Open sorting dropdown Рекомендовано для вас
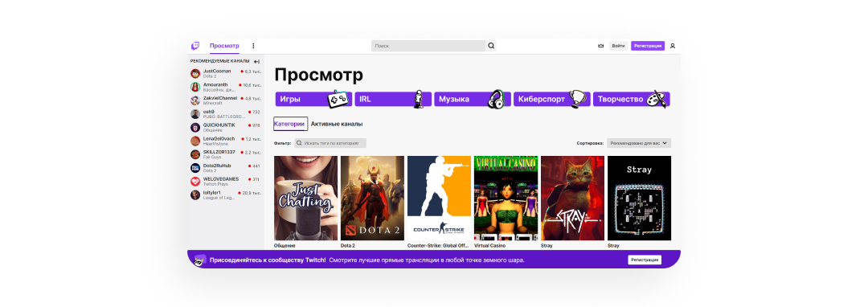The image size is (868, 307). [639, 143]
